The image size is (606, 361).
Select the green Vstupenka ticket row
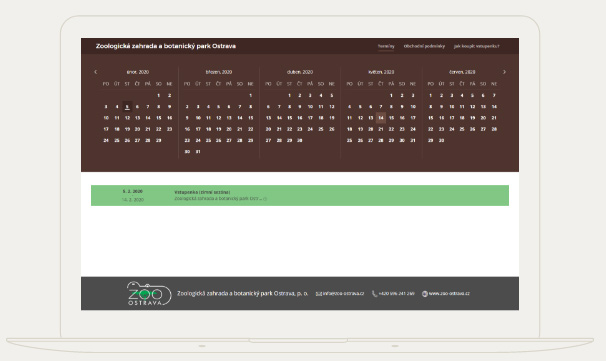(x=300, y=195)
